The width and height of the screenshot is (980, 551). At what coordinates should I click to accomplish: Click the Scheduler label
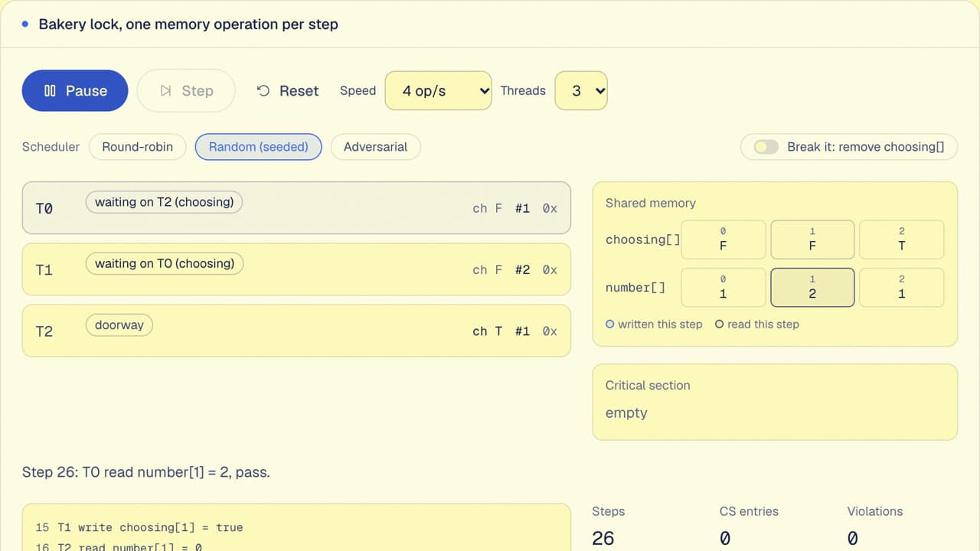[x=51, y=147]
